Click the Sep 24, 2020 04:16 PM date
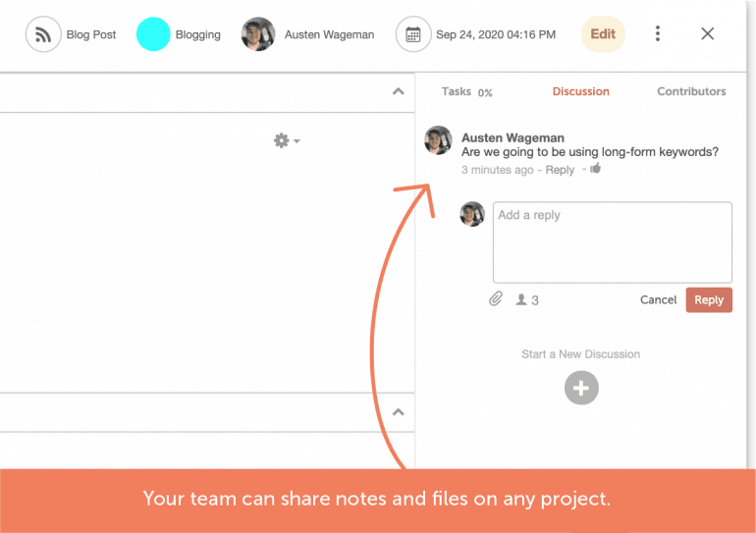The width and height of the screenshot is (756, 533). pos(496,34)
